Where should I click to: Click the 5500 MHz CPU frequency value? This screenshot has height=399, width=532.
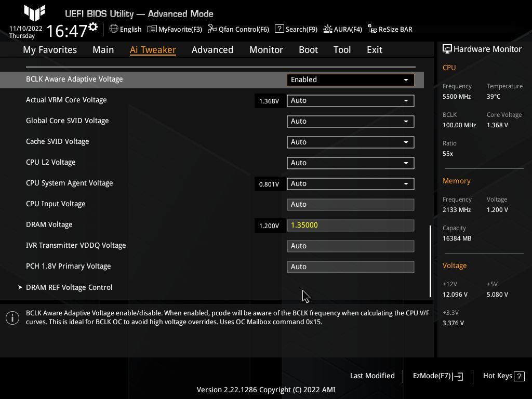[x=457, y=97]
